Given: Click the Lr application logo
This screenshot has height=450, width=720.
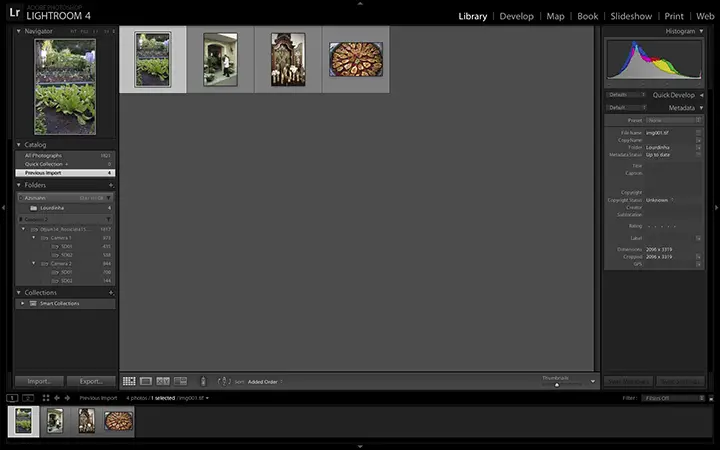Looking at the screenshot, I should coord(15,12).
